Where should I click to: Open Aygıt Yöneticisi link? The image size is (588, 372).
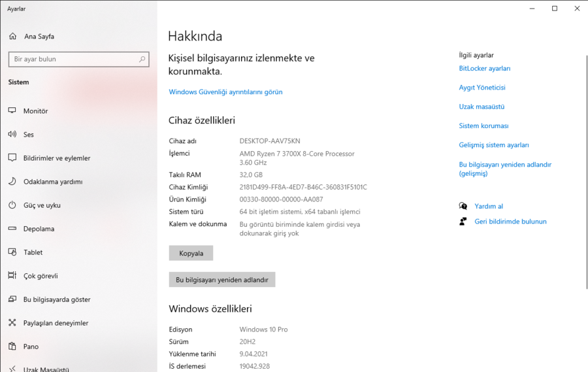[x=482, y=88]
